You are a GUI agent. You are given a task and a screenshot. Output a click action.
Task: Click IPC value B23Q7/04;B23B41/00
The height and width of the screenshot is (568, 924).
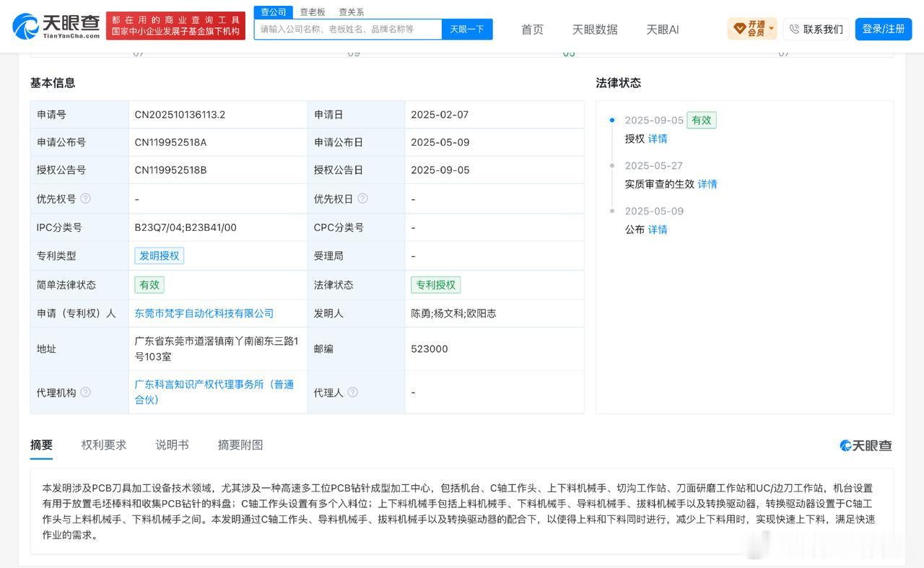coord(186,227)
